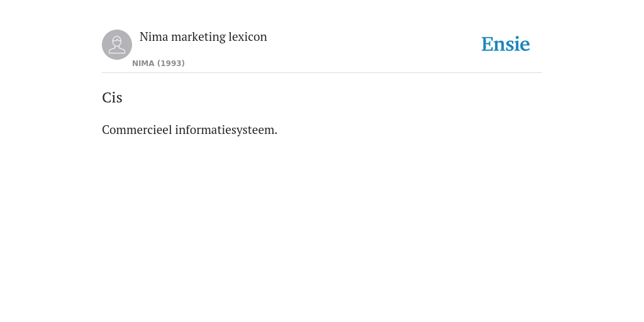Click the year (1993) next to NIMA
This screenshot has height=322, width=644.
(x=171, y=64)
